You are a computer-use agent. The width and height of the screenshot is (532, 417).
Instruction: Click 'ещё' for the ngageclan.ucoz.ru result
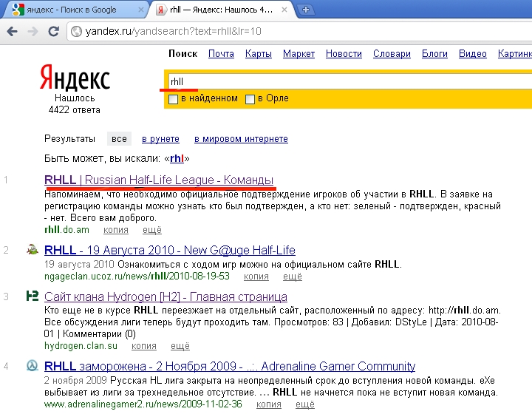[293, 277]
